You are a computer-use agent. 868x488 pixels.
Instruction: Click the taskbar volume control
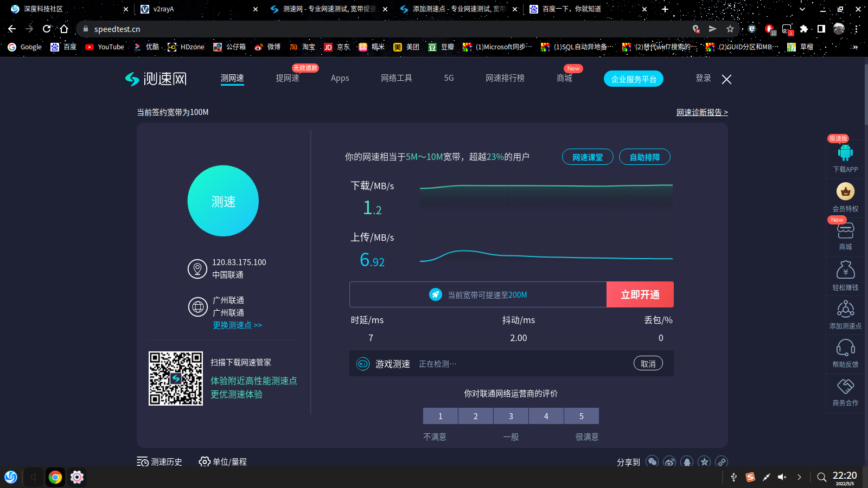tap(782, 478)
